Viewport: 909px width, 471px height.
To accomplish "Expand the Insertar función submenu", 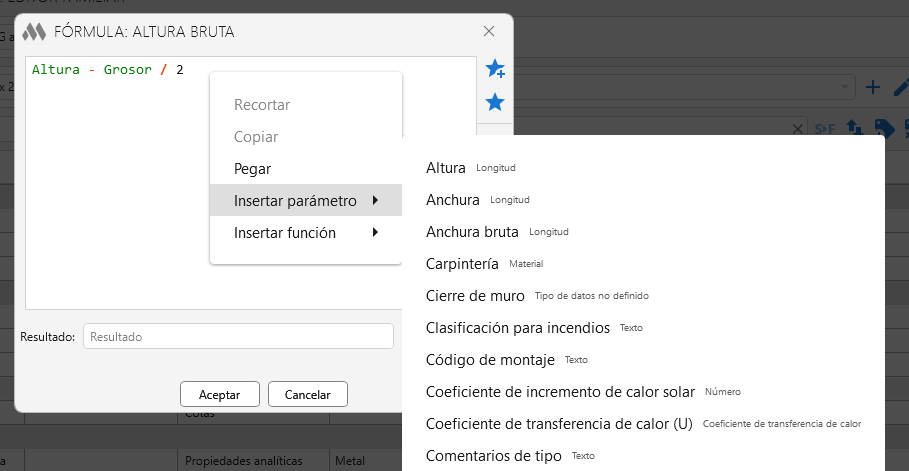I will click(305, 233).
